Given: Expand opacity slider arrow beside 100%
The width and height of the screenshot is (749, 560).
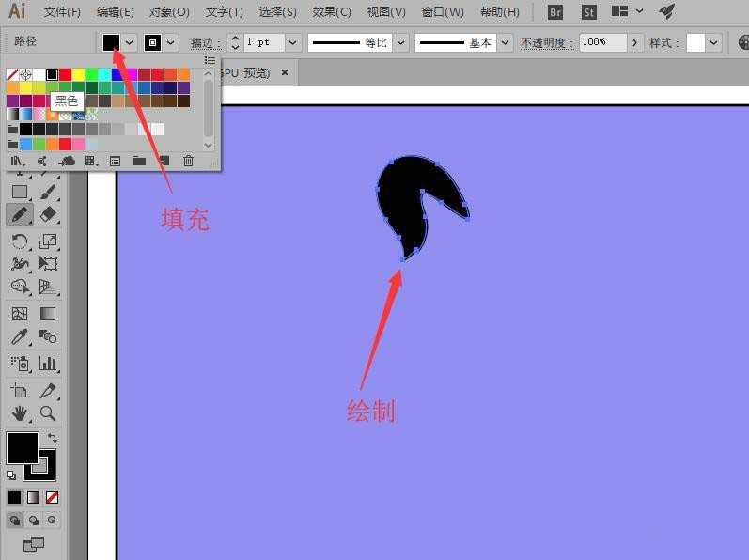Looking at the screenshot, I should click(635, 42).
